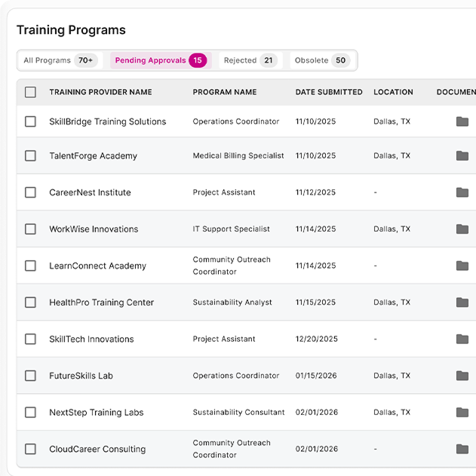Open CloudCareer Consulting documents folder icon
The width and height of the screenshot is (476, 476).
(462, 449)
